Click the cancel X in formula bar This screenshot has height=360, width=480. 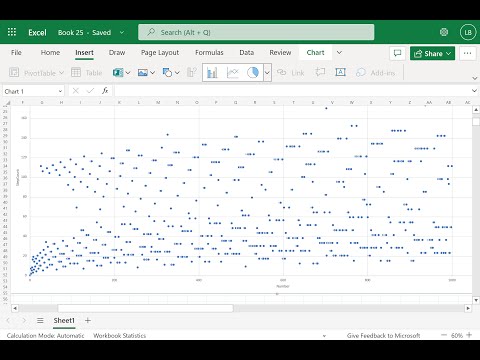76,91
